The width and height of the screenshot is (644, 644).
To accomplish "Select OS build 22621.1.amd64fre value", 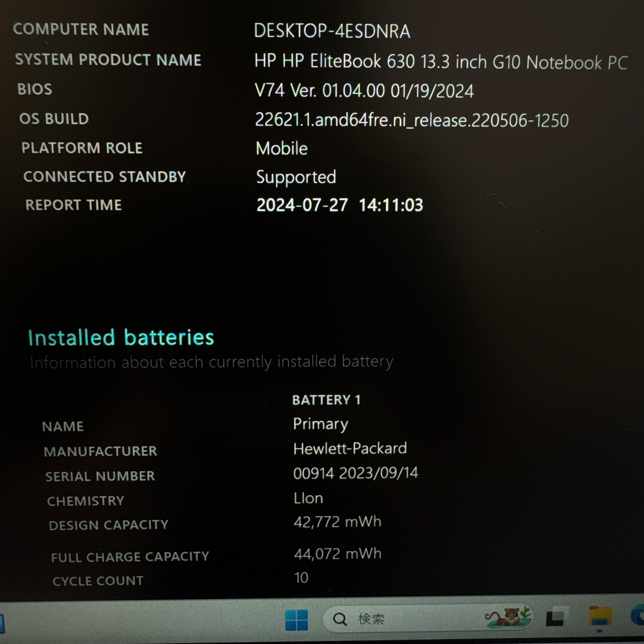I will click(412, 120).
